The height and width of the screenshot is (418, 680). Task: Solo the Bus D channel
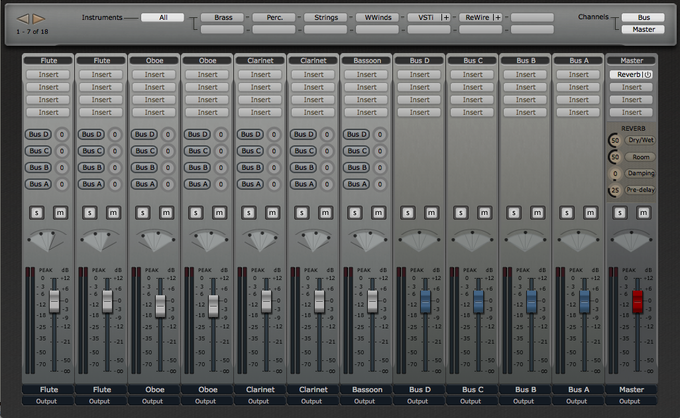point(408,212)
